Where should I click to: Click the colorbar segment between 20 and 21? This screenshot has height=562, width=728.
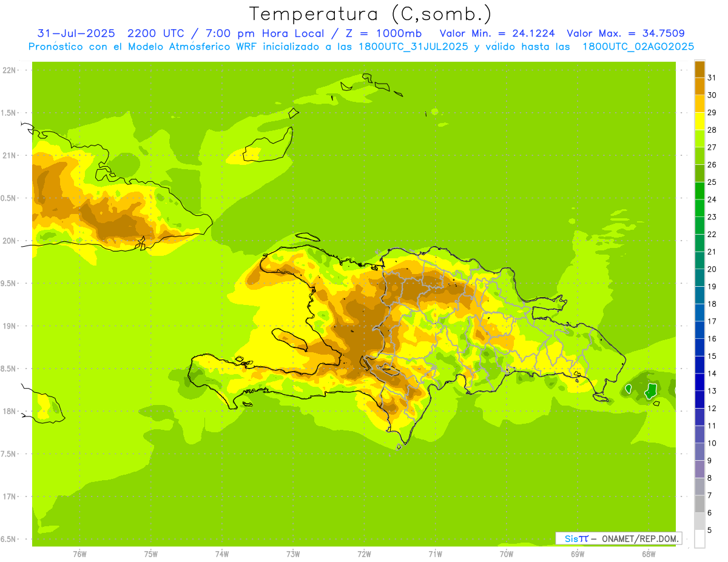click(x=699, y=260)
